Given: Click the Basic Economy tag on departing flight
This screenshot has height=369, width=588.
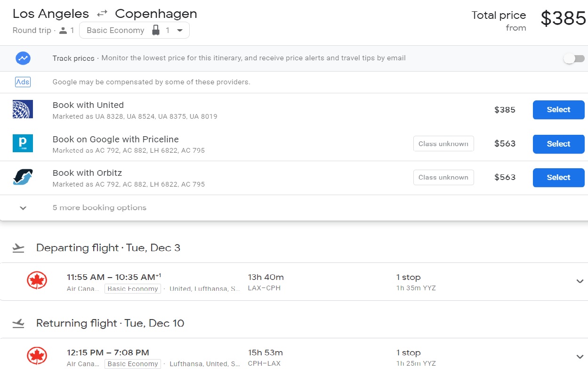Looking at the screenshot, I should coord(133,289).
